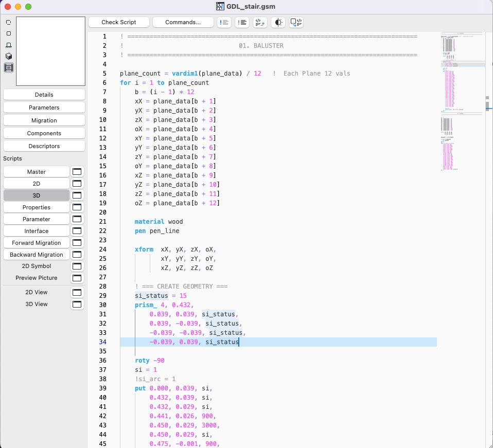This screenshot has width=493, height=448.
Task: Open 2D script in new window icon
Action: click(77, 184)
